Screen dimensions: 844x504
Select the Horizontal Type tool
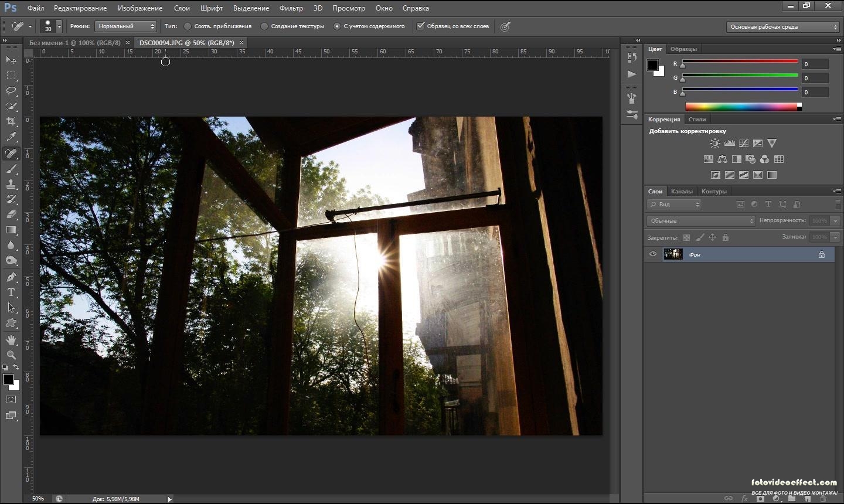tap(11, 292)
